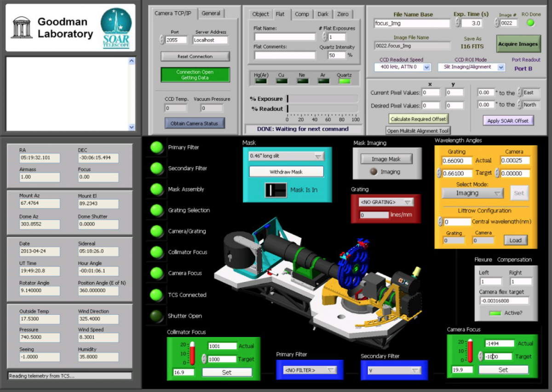This screenshot has height=392, width=552.
Task: Click the Withdraw Mask button
Action: click(286, 172)
